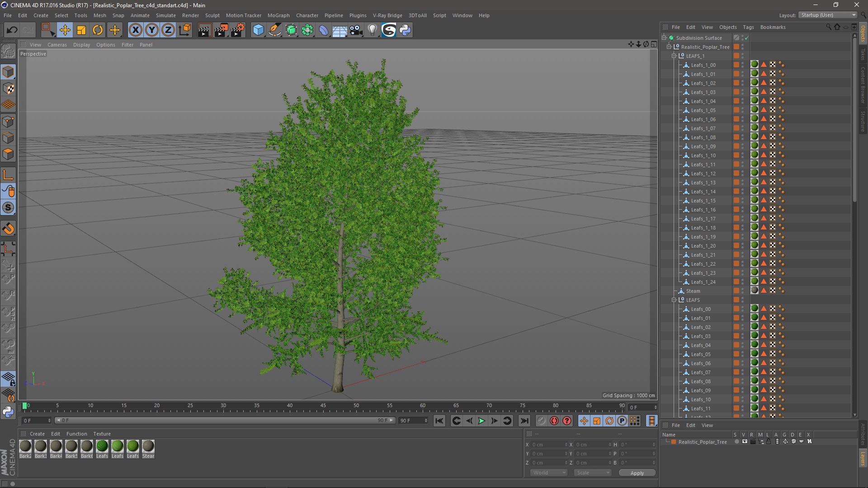
Task: Click the Undo arrow icon
Action: (x=12, y=30)
